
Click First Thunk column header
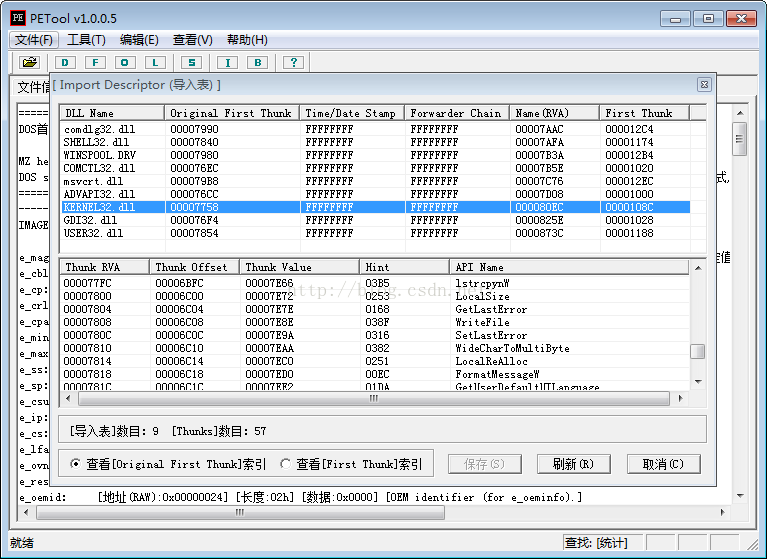[644, 113]
